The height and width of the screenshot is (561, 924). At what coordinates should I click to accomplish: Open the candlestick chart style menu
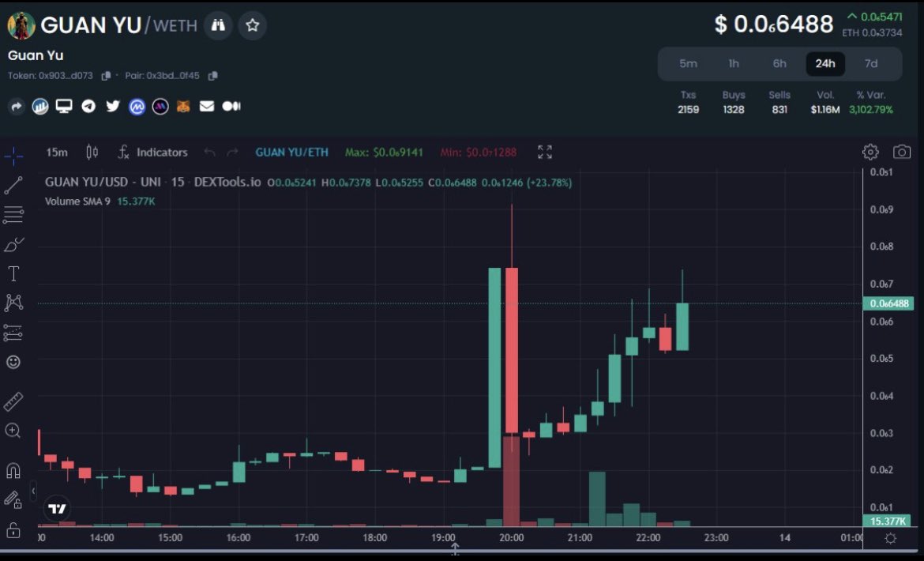click(92, 152)
